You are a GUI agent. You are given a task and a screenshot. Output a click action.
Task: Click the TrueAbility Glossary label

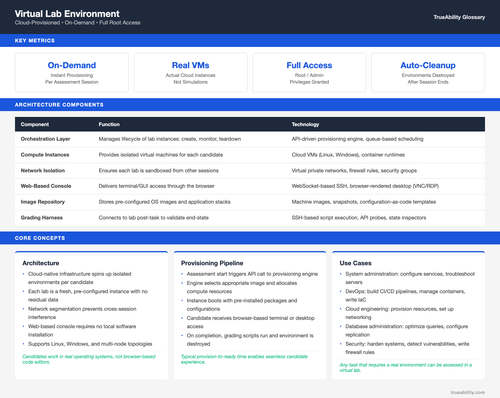click(x=459, y=17)
